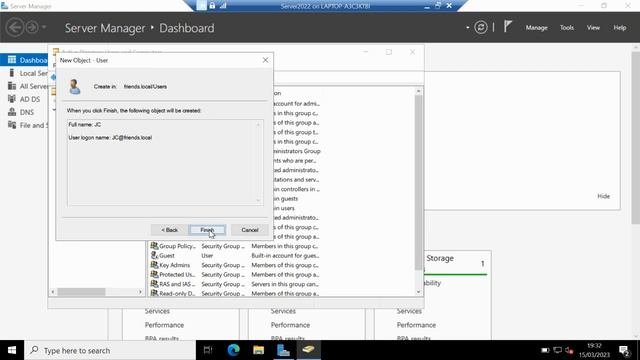Viewport: 640px width, 360px height.
Task: Launch Microsoft Edge from the taskbar
Action: pyautogui.click(x=233, y=350)
